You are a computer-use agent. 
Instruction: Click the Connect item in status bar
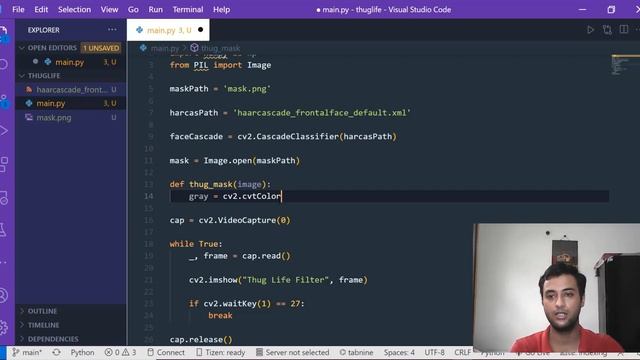[x=166, y=352]
